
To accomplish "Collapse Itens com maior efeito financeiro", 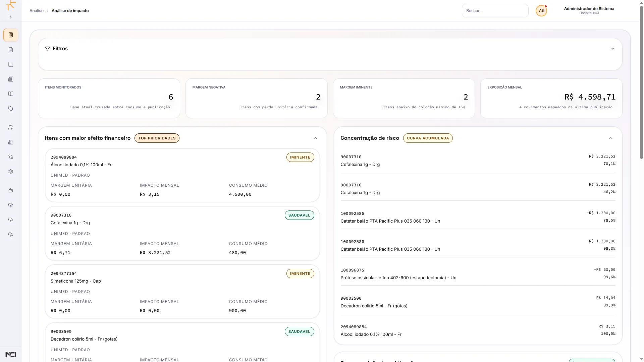I will pos(315,138).
